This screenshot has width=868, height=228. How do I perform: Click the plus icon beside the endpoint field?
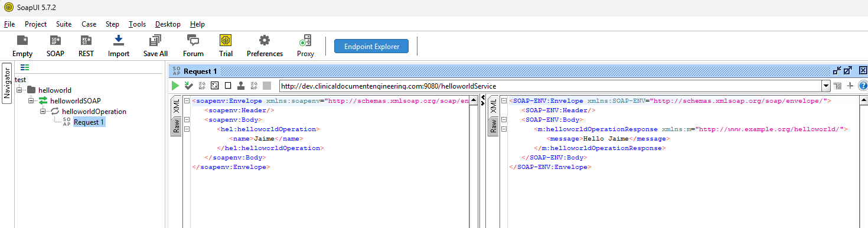coord(850,86)
